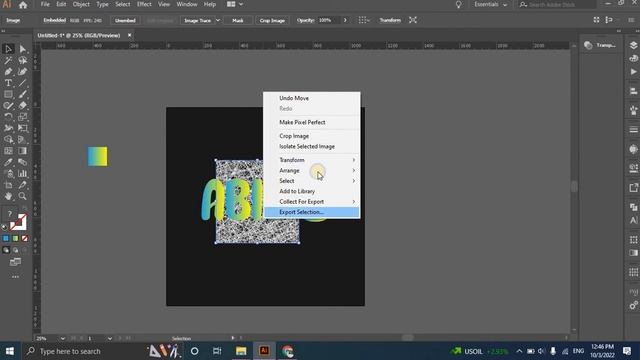The height and width of the screenshot is (360, 640).
Task: Choose Make Pixel Perfect
Action: 312,122
